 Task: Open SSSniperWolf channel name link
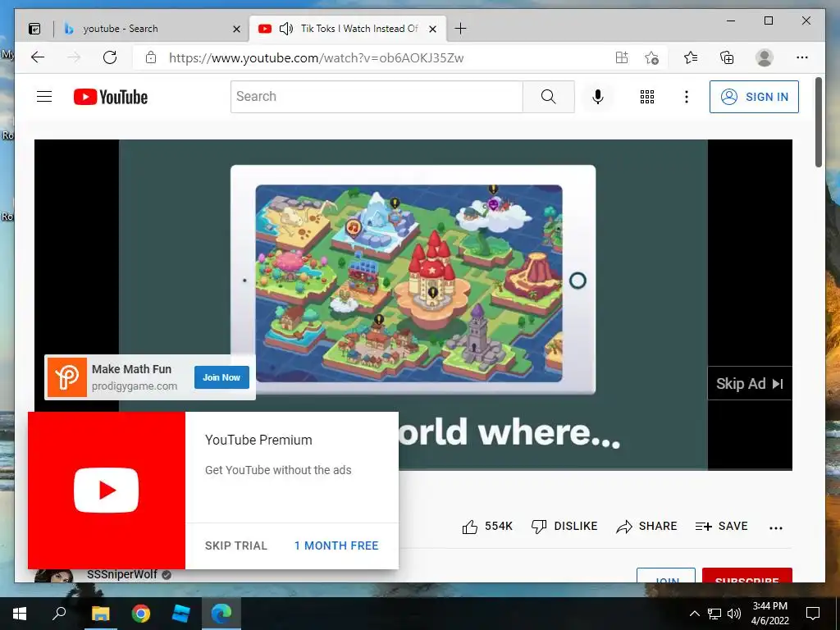click(x=122, y=574)
